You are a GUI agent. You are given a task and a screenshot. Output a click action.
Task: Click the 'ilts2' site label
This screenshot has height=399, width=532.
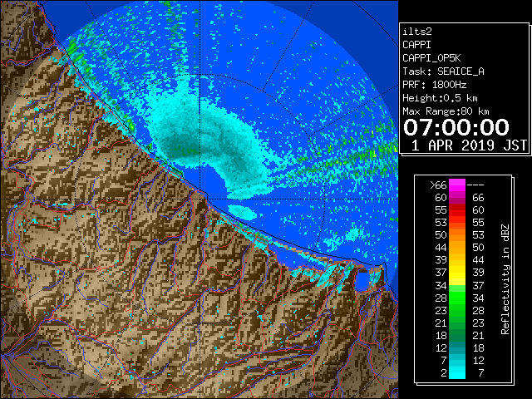(417, 32)
